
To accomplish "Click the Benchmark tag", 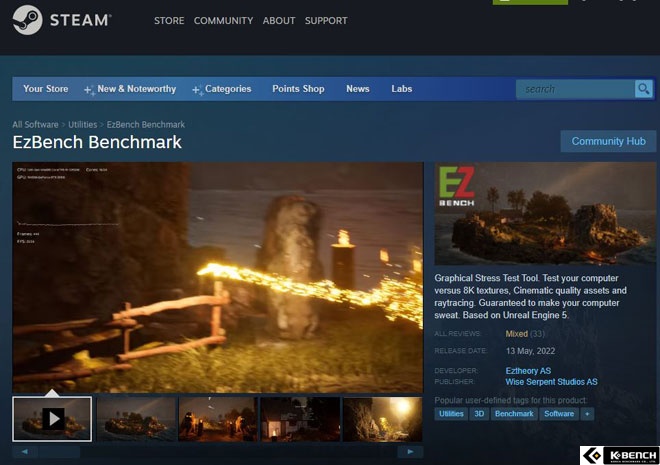I will point(514,414).
